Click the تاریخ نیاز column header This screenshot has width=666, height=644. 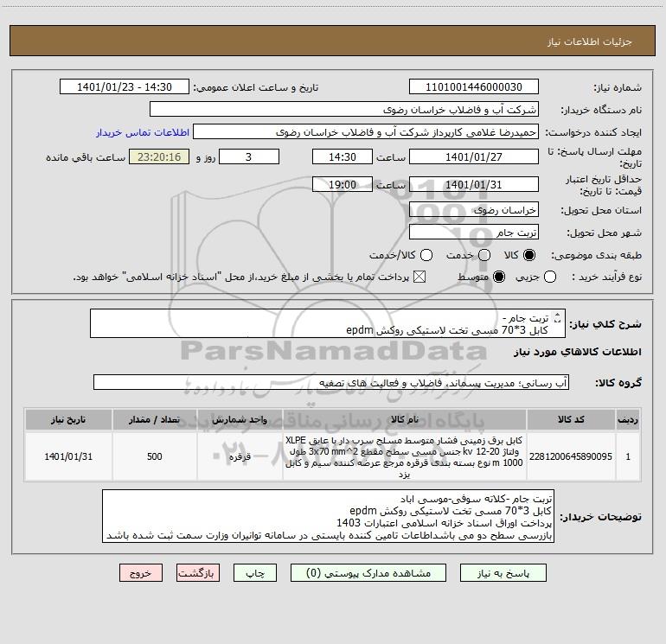[x=68, y=419]
